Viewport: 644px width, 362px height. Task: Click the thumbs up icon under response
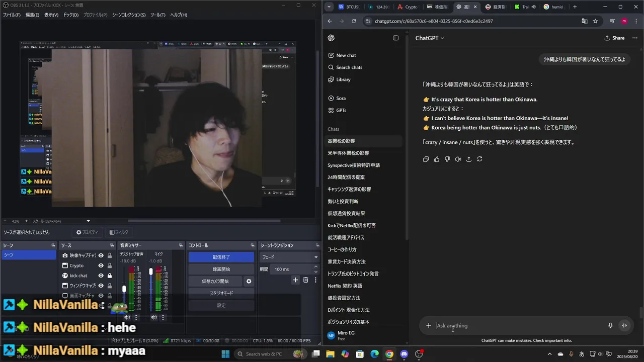click(437, 159)
